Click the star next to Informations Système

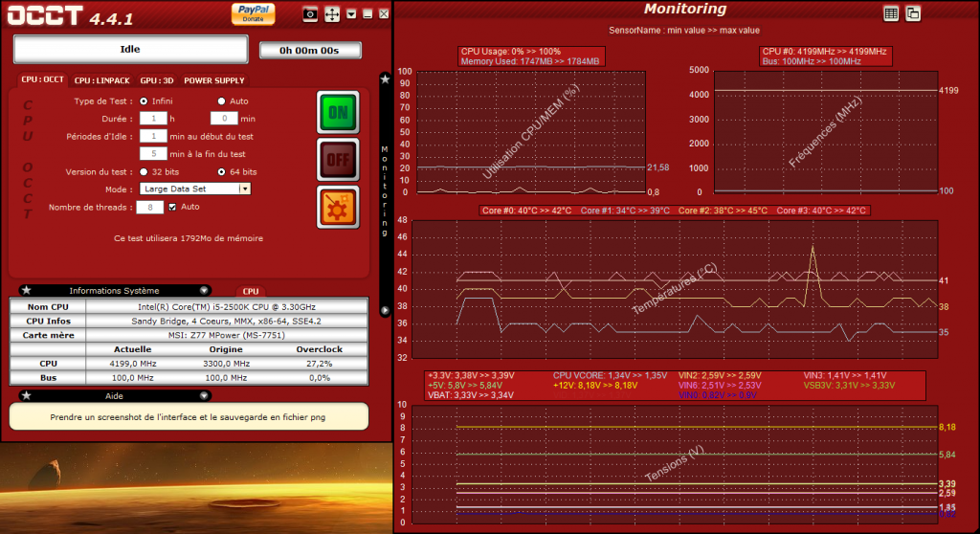point(26,290)
